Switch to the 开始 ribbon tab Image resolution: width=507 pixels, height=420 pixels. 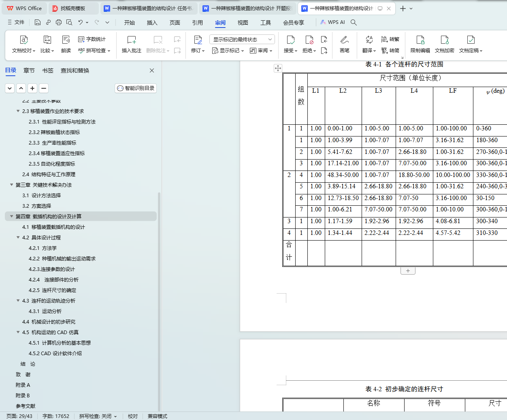130,23
